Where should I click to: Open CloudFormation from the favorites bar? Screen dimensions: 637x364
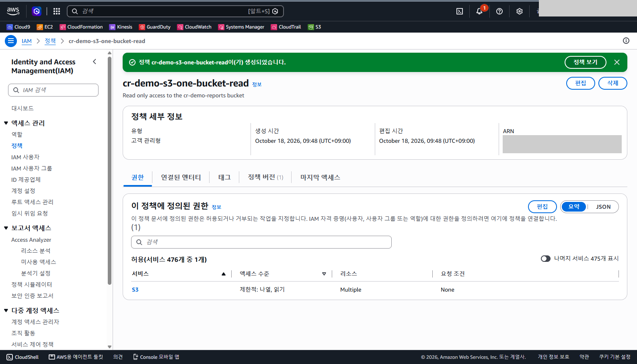click(81, 27)
